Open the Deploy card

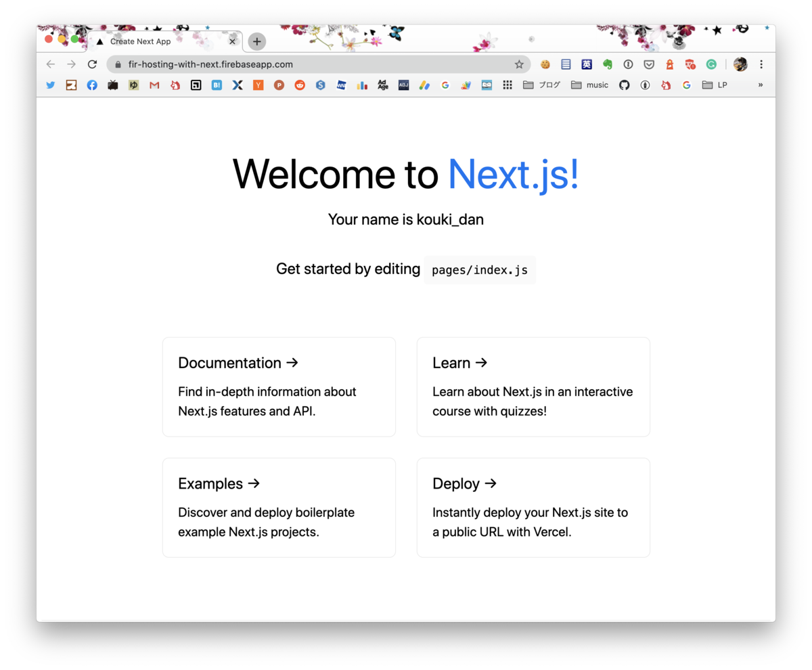coord(533,508)
